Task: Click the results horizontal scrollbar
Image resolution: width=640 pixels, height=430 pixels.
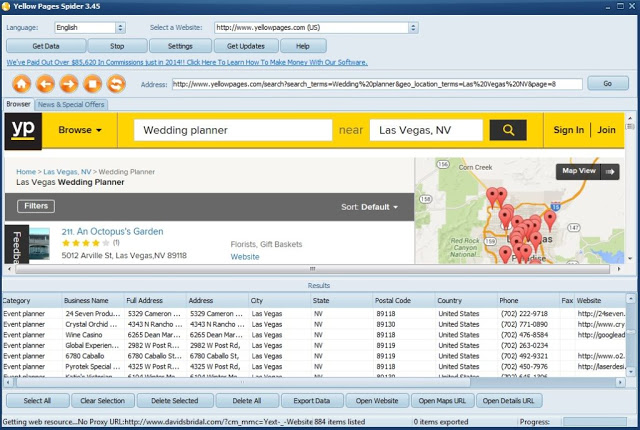Action: point(243,383)
